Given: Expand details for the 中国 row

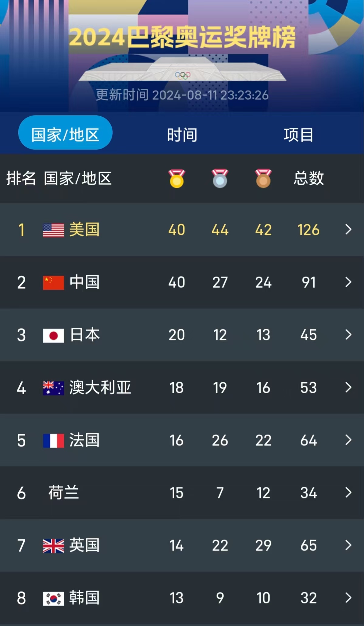Looking at the screenshot, I should pyautogui.click(x=348, y=282).
